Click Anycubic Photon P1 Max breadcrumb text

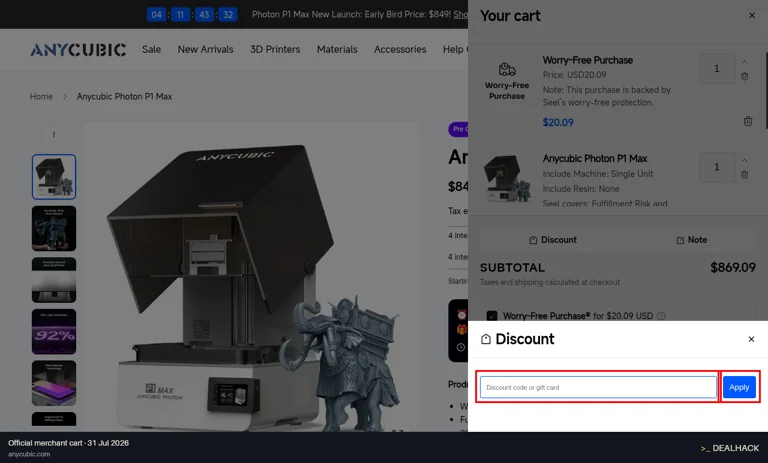click(124, 97)
